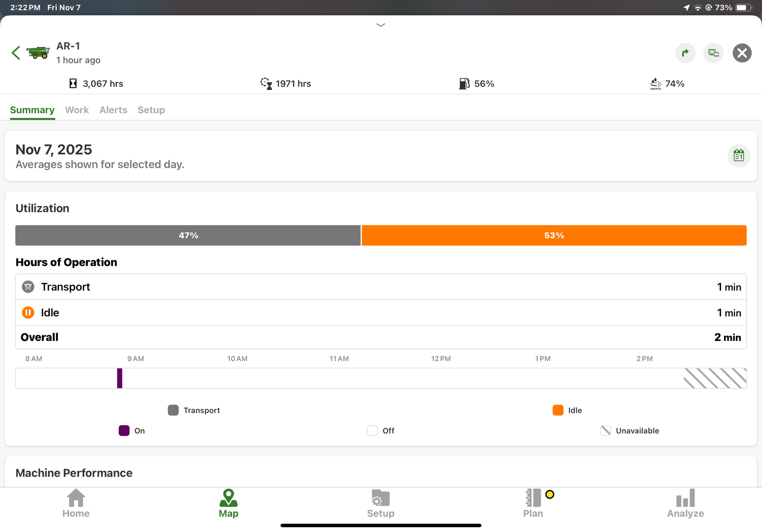Switch to the Alerts tab
This screenshot has width=762, height=532.
113,110
